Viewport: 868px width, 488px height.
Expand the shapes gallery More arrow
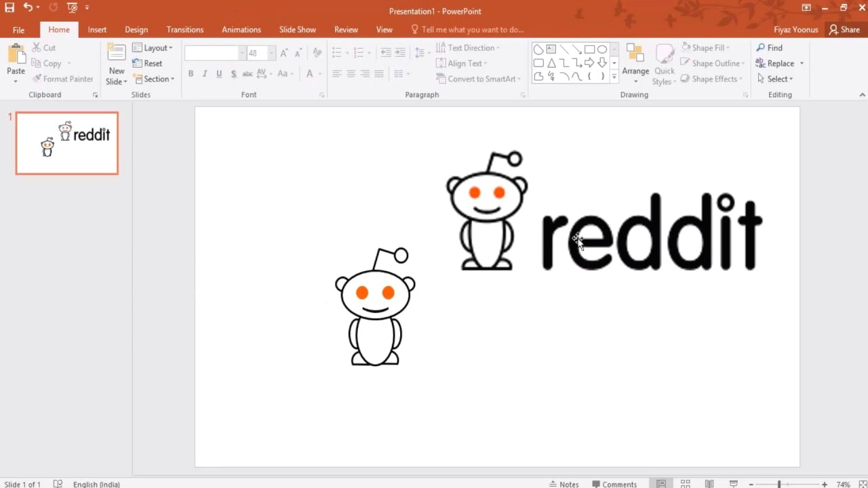[x=614, y=77]
